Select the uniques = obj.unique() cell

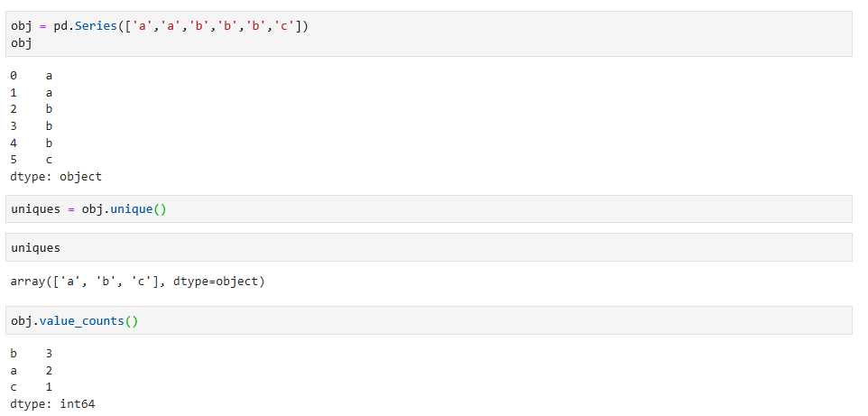[429, 208]
